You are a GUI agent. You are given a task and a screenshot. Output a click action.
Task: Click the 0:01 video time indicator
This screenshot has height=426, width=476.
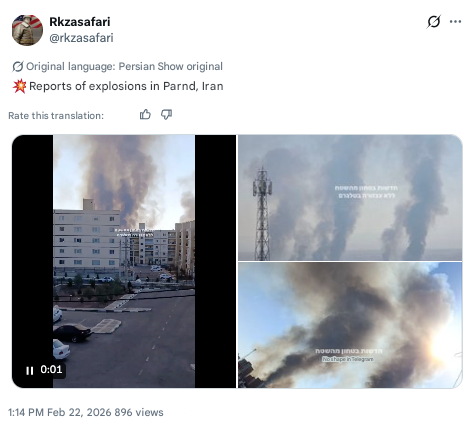pos(51,369)
